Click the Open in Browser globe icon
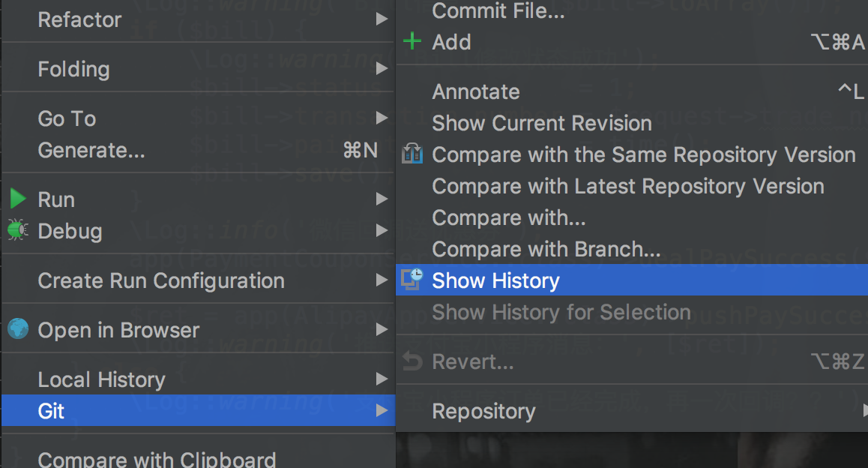The width and height of the screenshot is (868, 468). click(16, 329)
